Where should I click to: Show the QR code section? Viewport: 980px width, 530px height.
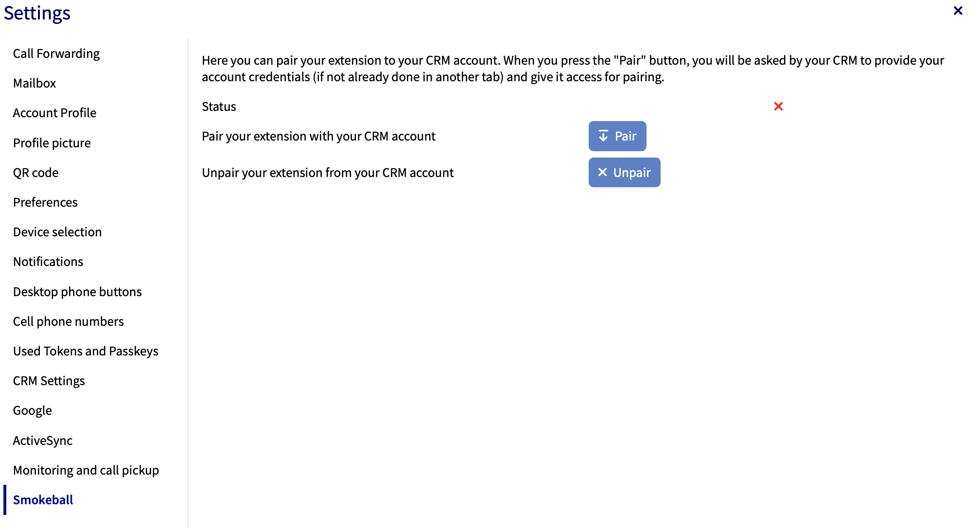click(x=35, y=173)
